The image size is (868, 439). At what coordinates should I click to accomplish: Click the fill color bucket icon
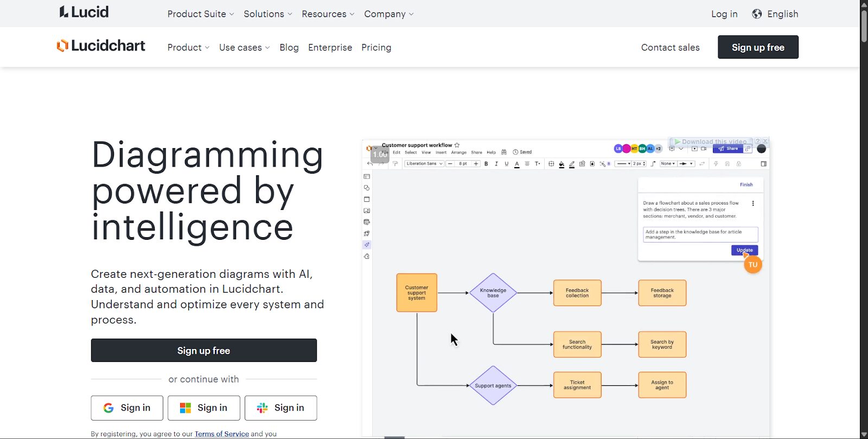(561, 164)
